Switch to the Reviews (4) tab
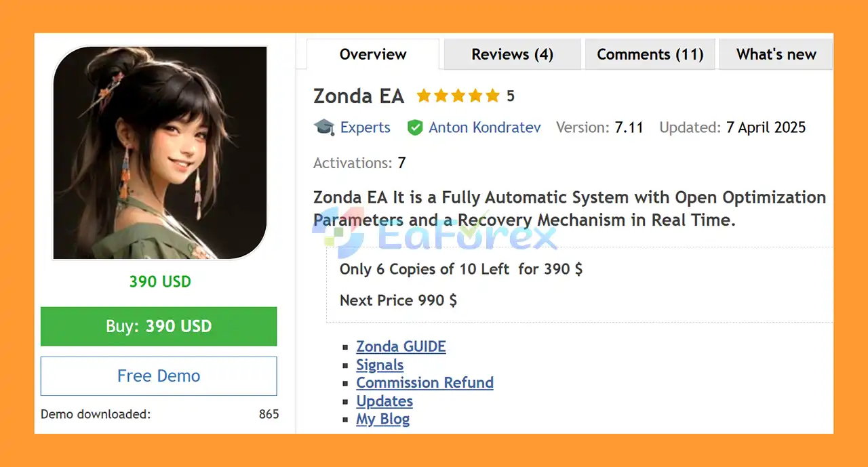Screen dimensions: 868x467 [512, 55]
